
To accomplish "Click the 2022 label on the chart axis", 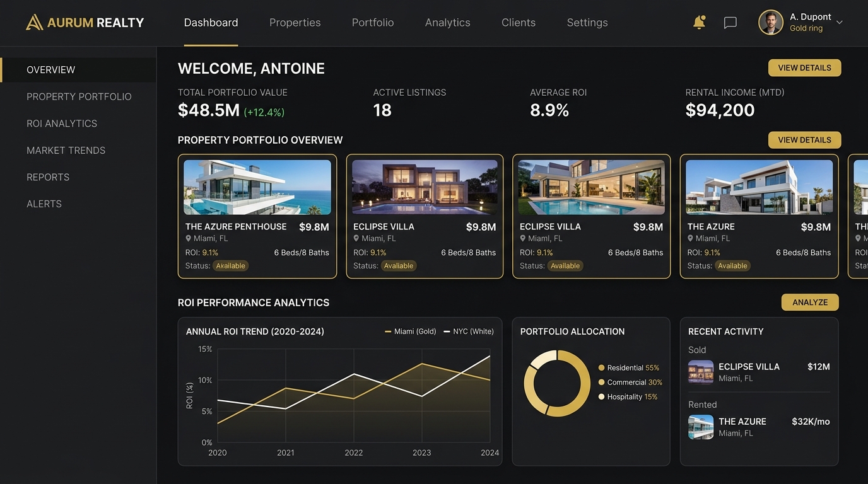I will click(x=354, y=452).
